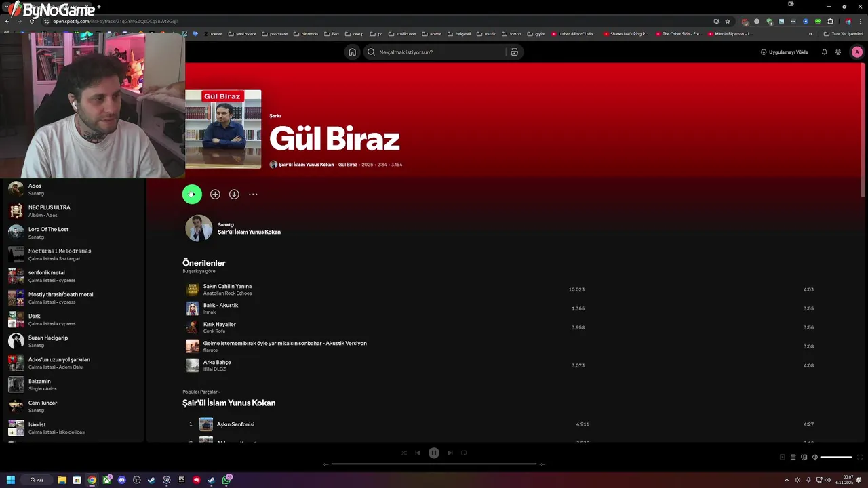Click the browse icon in search bar

tap(514, 52)
